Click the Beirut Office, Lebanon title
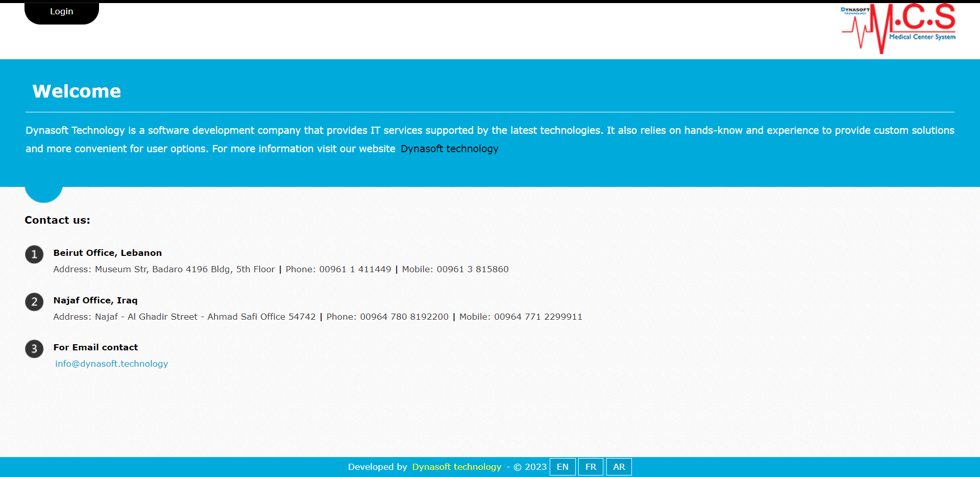Screen dimensions: 980x477 (107, 253)
